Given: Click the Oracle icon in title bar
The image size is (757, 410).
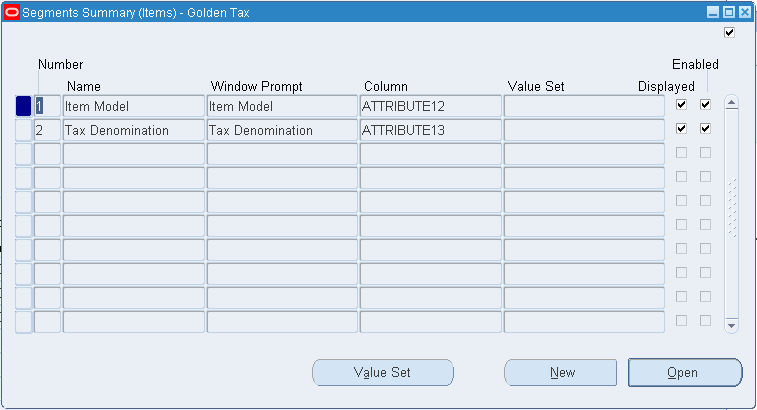Looking at the screenshot, I should [12, 13].
